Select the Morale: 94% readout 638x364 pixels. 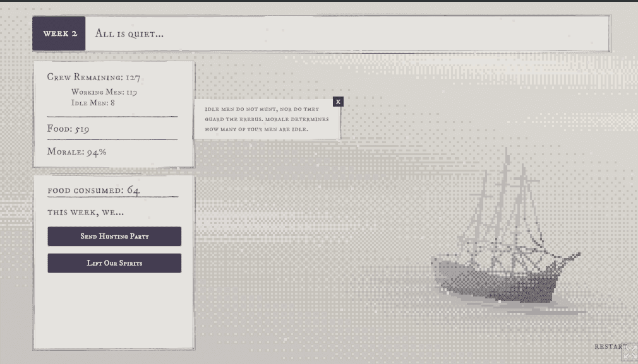76,152
